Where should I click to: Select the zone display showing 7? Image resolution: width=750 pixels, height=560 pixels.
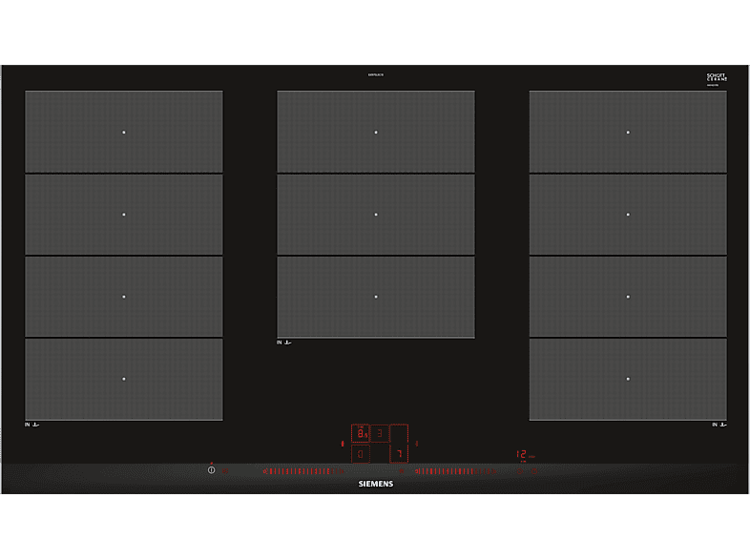point(399,453)
